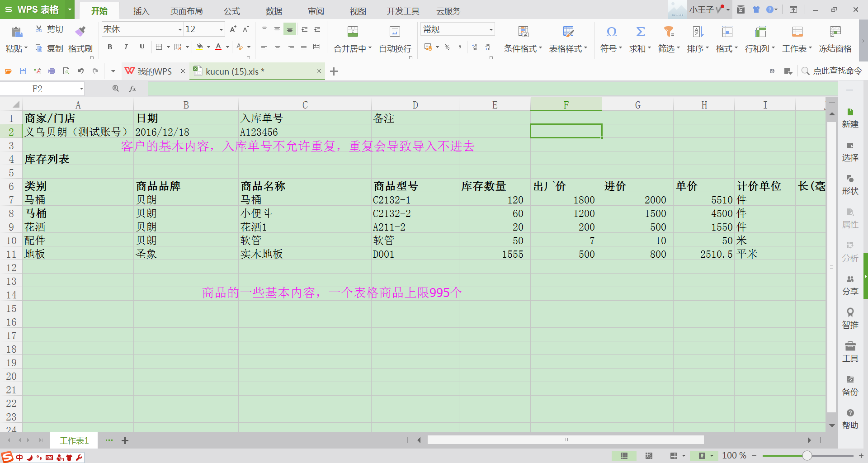Image resolution: width=868 pixels, height=463 pixels.
Task: Open fill color dropdown arrow
Action: click(x=208, y=47)
